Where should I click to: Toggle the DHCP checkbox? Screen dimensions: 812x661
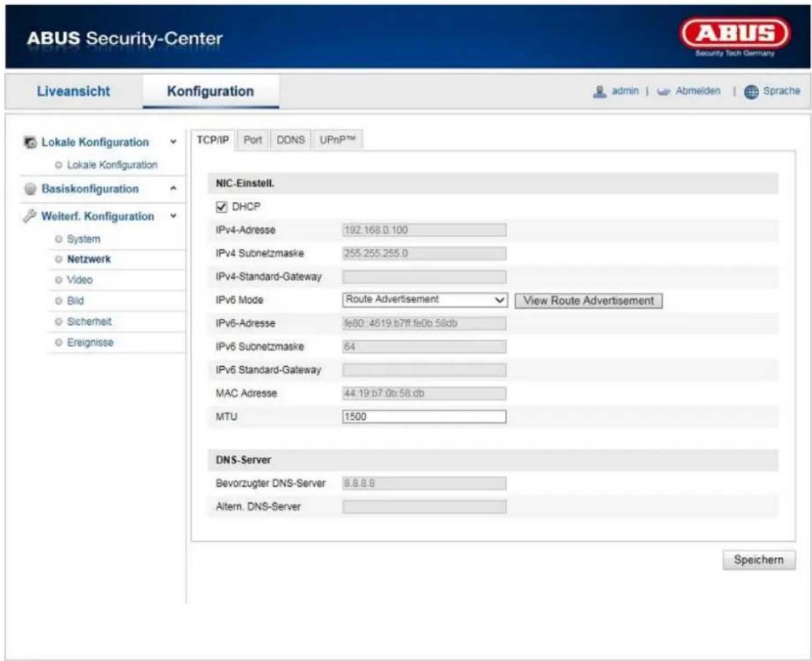point(222,207)
